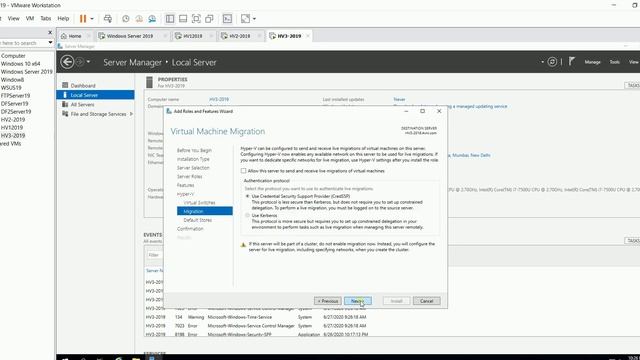The image size is (640, 360).
Task: Click the library search field
Action: click(24, 42)
